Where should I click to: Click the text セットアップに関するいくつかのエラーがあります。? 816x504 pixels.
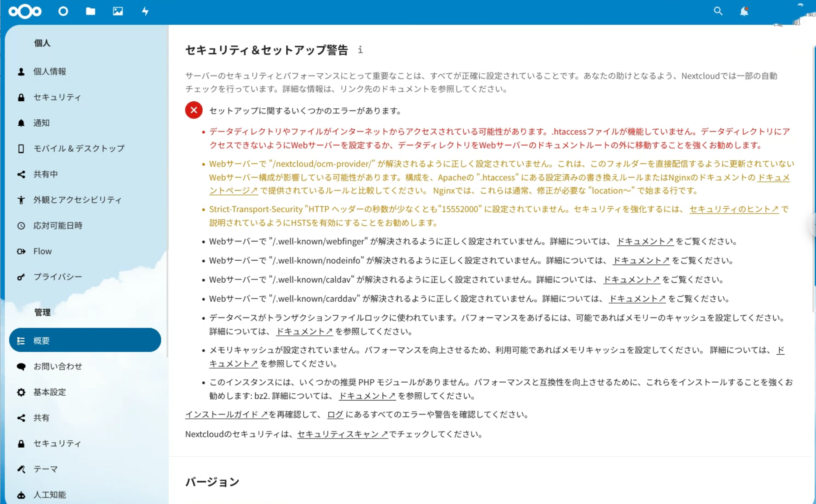306,111
